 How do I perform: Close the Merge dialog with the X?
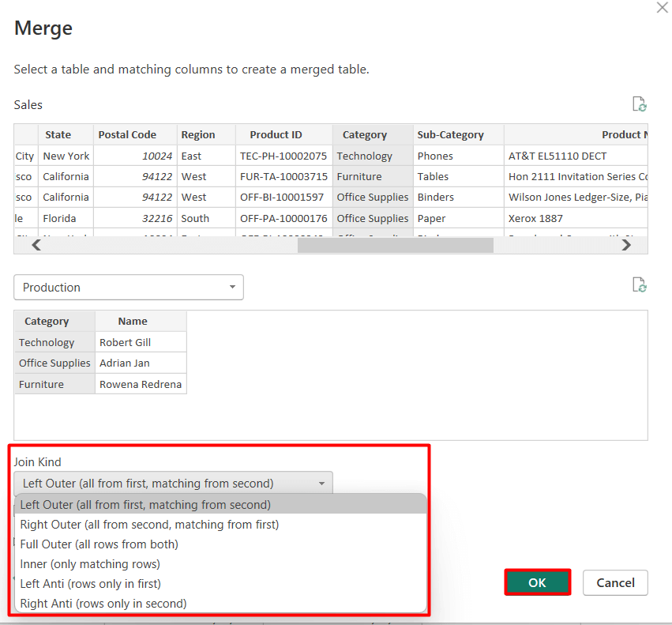663,7
